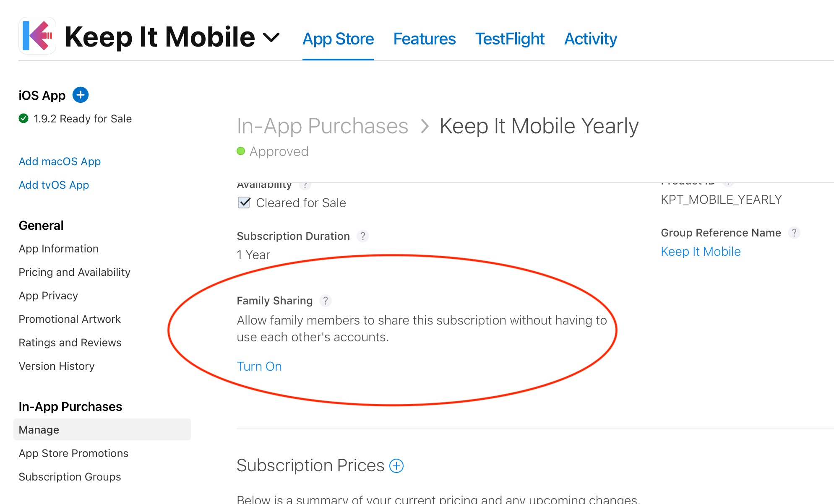Click Add macOS App
Image resolution: width=834 pixels, height=504 pixels.
[x=60, y=161]
